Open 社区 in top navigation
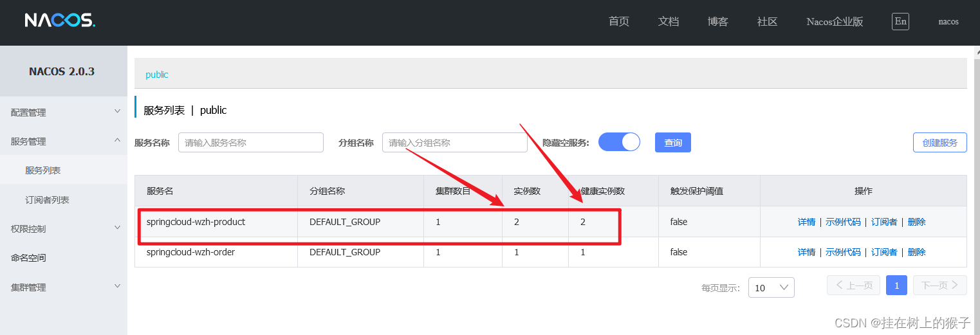 click(767, 21)
